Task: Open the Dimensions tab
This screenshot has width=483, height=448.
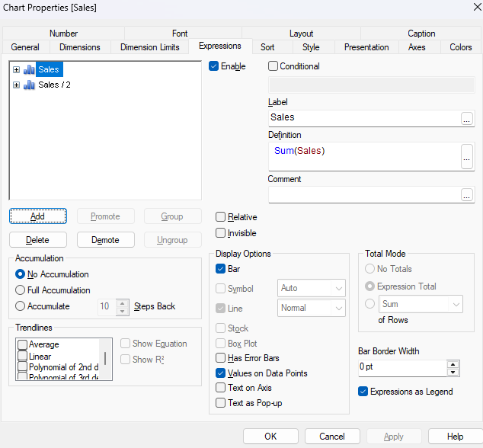Action: point(80,47)
